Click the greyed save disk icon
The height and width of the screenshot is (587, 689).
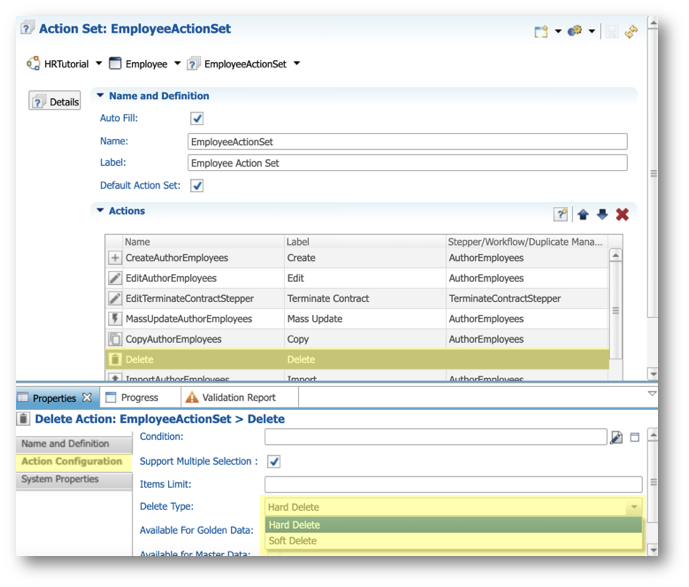click(x=612, y=31)
